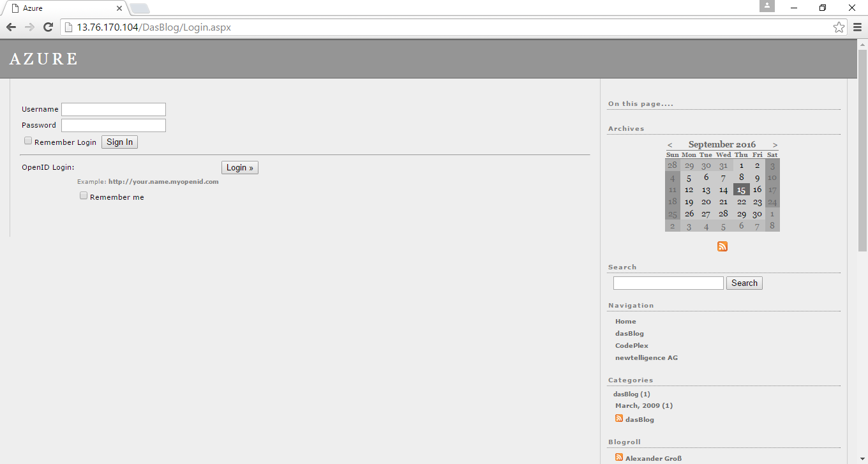Image resolution: width=868 pixels, height=464 pixels.
Task: Click inside the Username field
Action: (x=113, y=109)
